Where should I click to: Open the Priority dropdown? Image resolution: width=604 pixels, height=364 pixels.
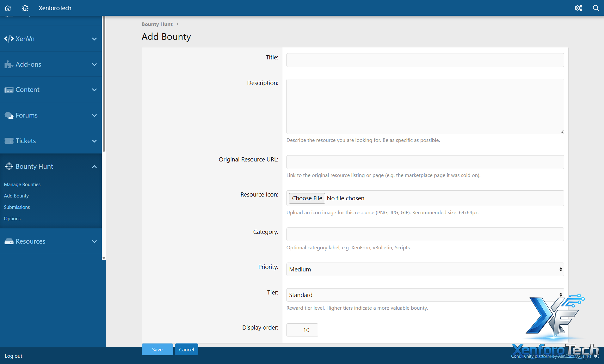click(x=425, y=269)
